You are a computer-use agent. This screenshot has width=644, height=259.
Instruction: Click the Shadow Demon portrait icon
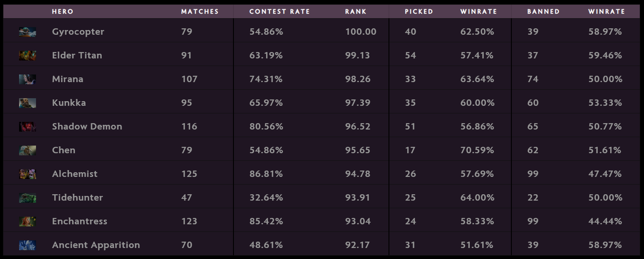pos(28,127)
